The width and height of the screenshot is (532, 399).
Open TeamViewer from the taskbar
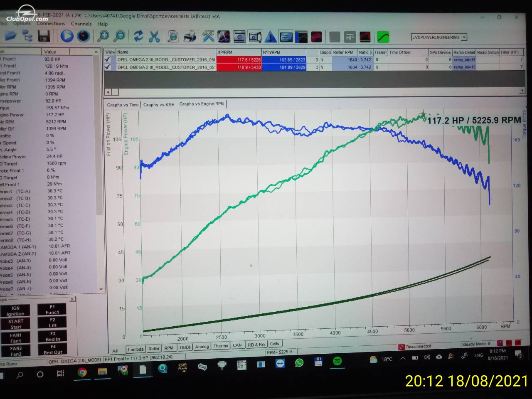(281, 363)
